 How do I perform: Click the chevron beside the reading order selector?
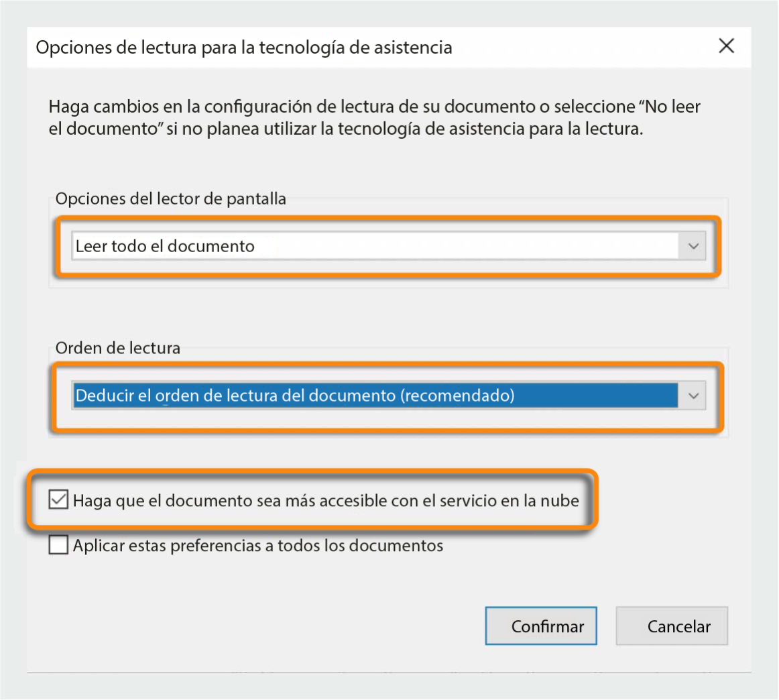694,396
